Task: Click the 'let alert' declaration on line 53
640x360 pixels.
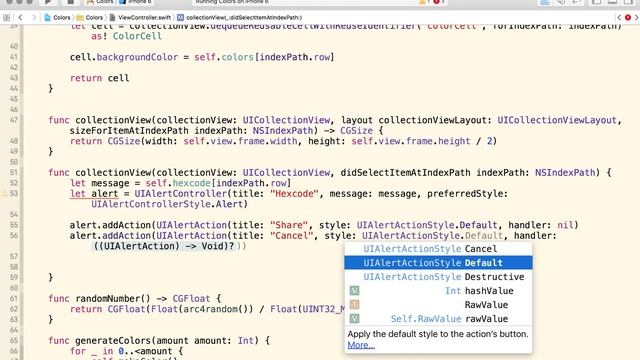Action: pyautogui.click(x=94, y=193)
